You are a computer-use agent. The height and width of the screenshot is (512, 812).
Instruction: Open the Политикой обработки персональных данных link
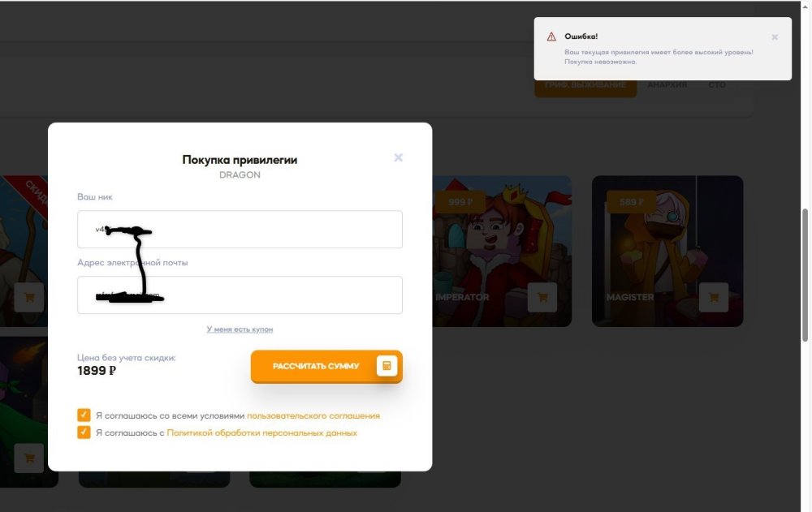[261, 432]
